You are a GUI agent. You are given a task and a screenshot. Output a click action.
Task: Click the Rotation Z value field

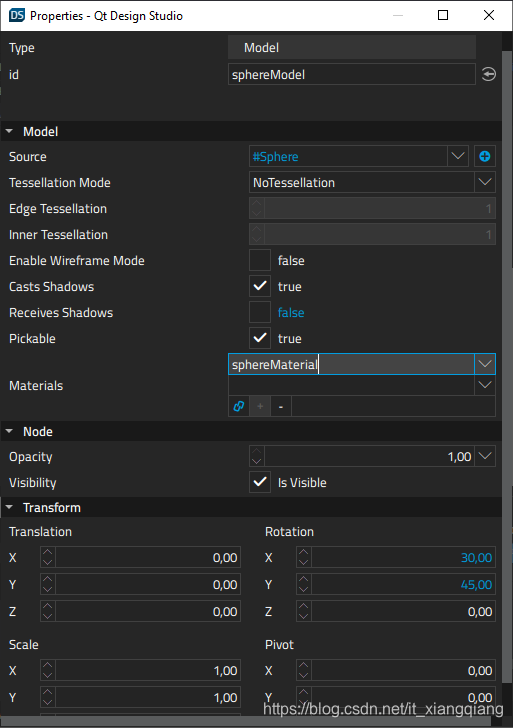(403, 611)
